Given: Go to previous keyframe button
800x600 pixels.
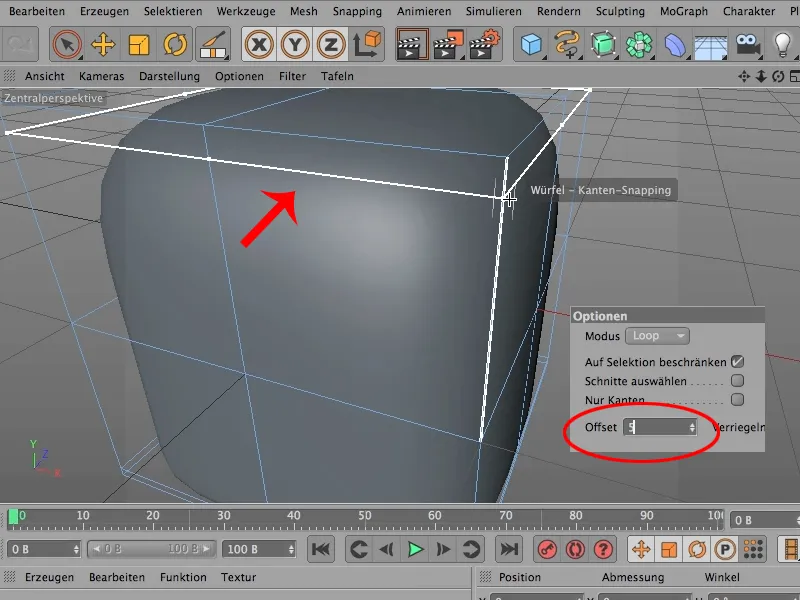Looking at the screenshot, I should coord(359,549).
